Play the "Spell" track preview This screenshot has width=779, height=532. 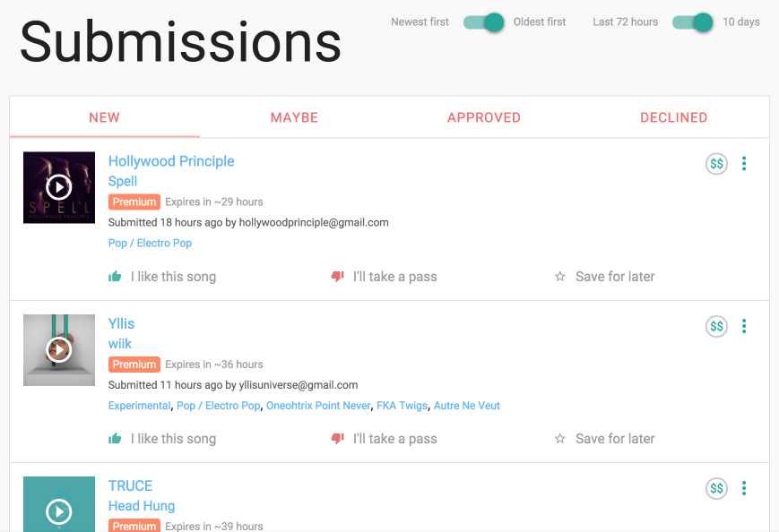(58, 187)
